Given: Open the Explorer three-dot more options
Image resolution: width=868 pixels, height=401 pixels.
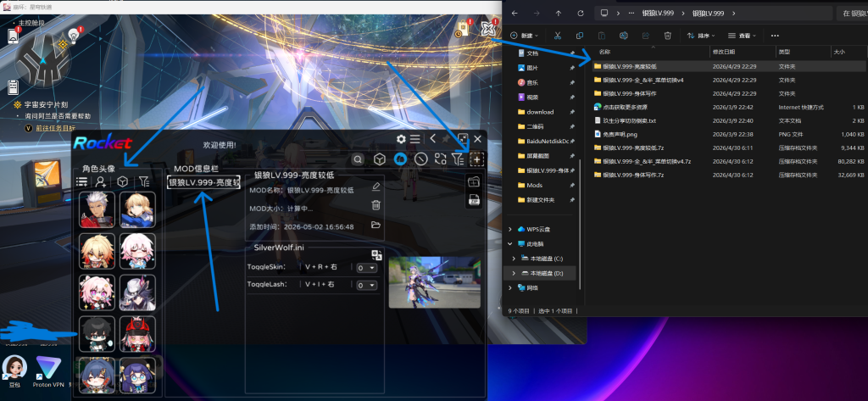Looking at the screenshot, I should click(775, 36).
